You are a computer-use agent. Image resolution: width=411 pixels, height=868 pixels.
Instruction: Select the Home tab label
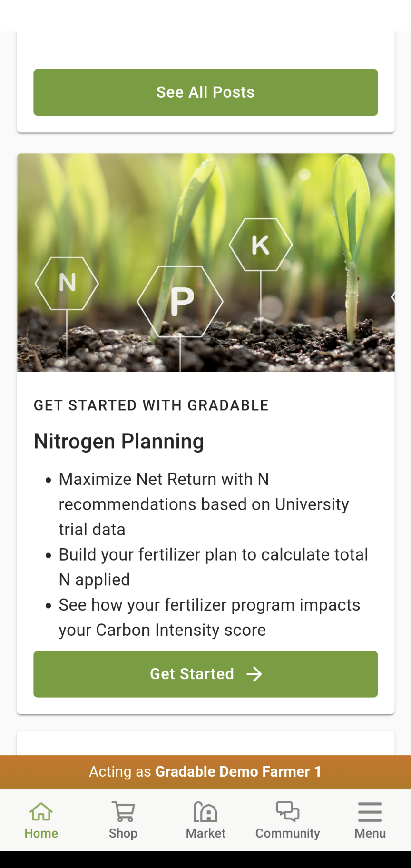coord(41,833)
